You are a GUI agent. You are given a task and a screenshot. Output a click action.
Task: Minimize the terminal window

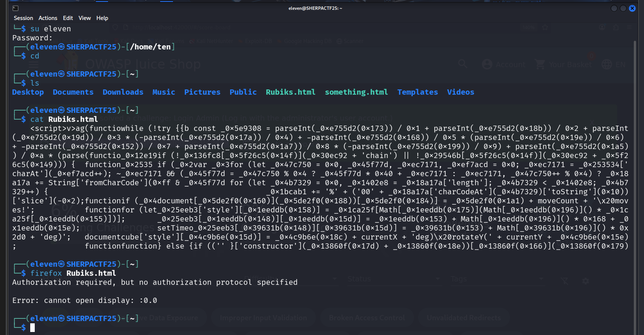[614, 8]
